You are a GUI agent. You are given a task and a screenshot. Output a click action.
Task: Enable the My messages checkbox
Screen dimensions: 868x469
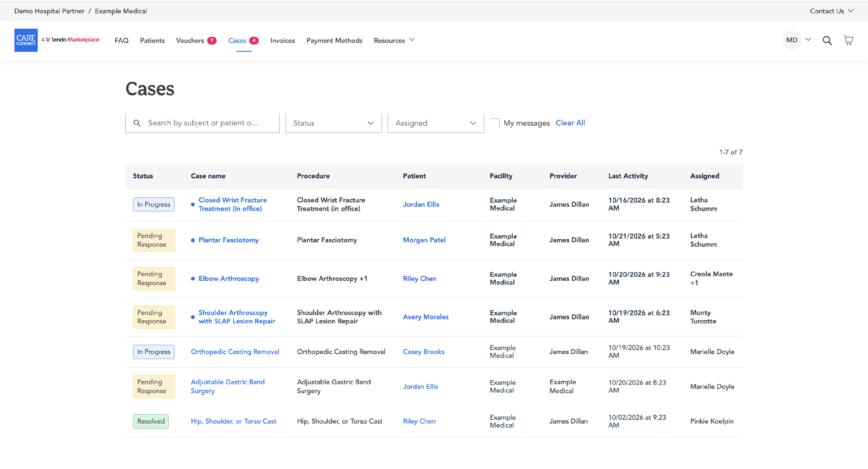pyautogui.click(x=495, y=123)
